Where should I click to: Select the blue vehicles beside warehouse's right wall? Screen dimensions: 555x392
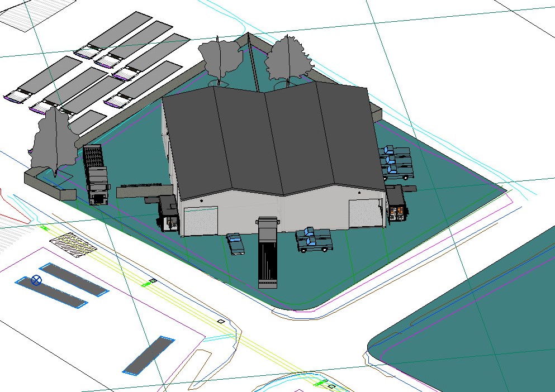click(x=396, y=162)
